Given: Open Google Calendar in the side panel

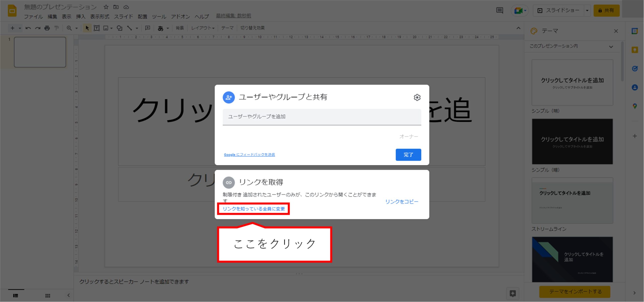Looking at the screenshot, I should [x=635, y=31].
